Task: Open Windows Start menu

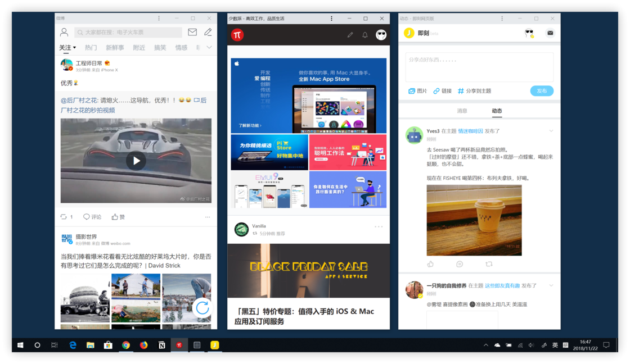Action: [x=20, y=345]
